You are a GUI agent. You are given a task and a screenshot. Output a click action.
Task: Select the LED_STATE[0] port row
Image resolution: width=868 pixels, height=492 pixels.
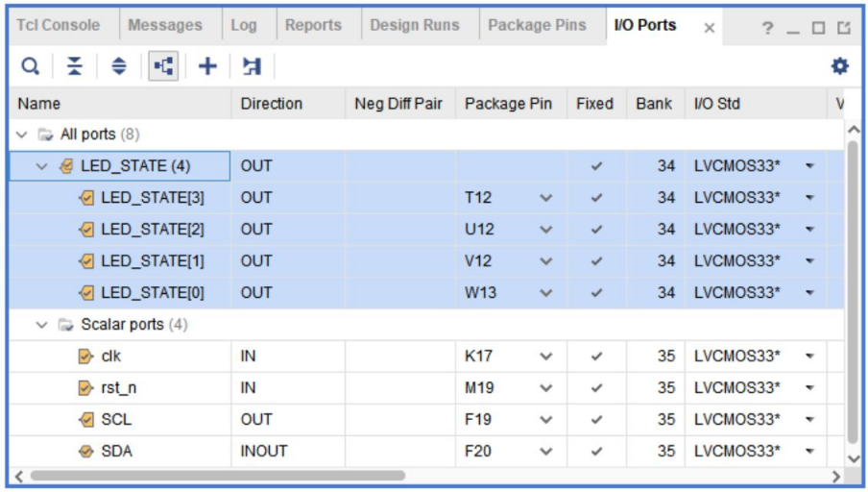(152, 293)
